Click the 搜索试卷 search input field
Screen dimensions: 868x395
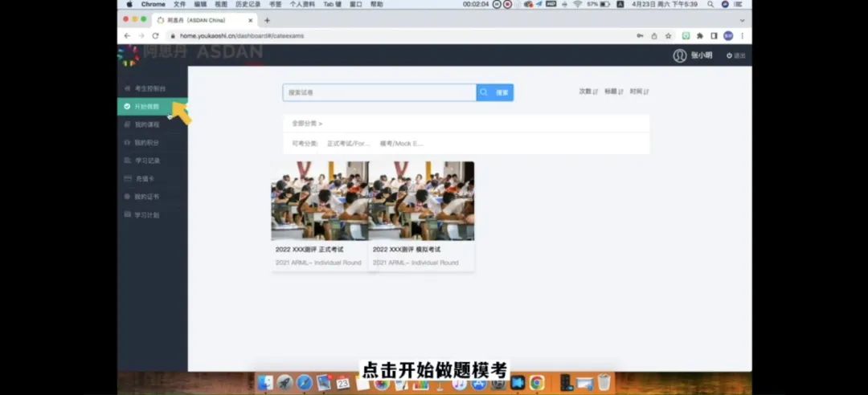(x=379, y=92)
